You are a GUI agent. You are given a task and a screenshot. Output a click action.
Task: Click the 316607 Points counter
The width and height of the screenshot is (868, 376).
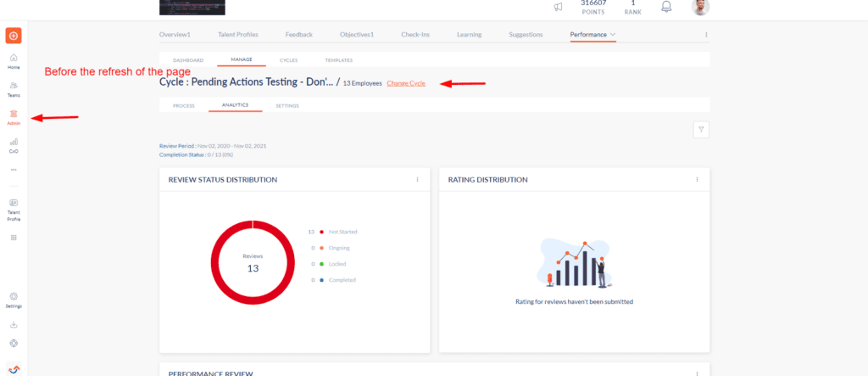coord(593,7)
